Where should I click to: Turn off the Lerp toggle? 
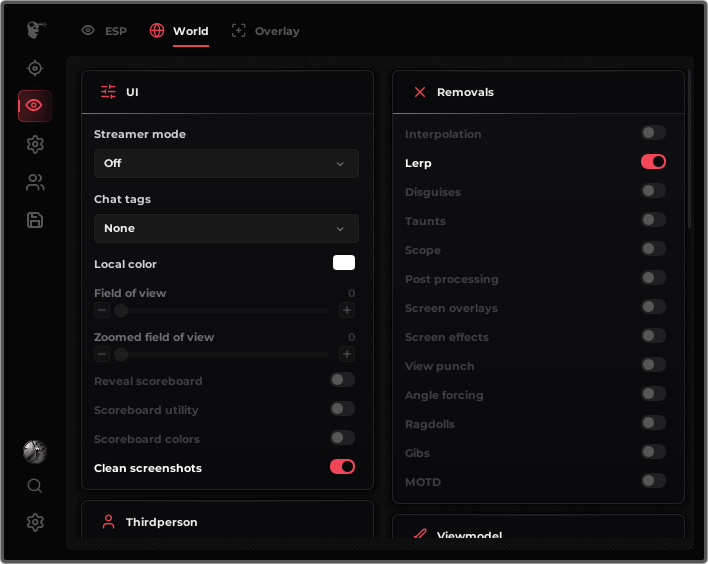click(653, 162)
